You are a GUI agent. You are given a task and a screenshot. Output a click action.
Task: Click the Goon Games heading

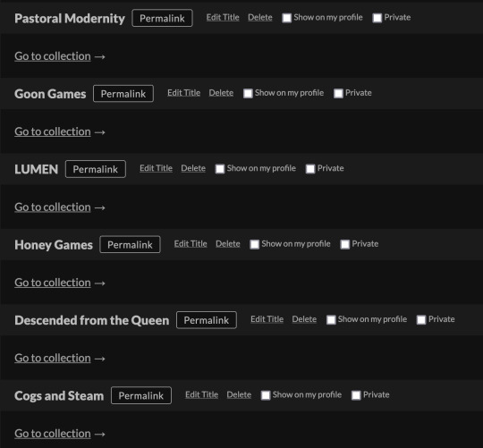tap(50, 94)
